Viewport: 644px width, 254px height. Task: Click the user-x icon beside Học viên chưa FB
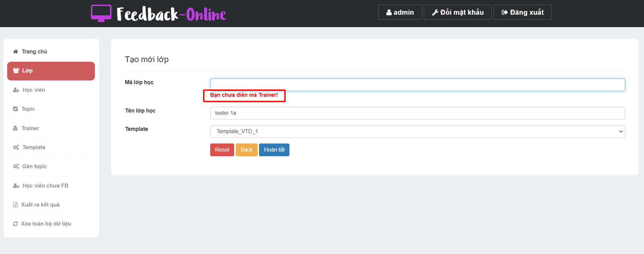click(x=16, y=186)
